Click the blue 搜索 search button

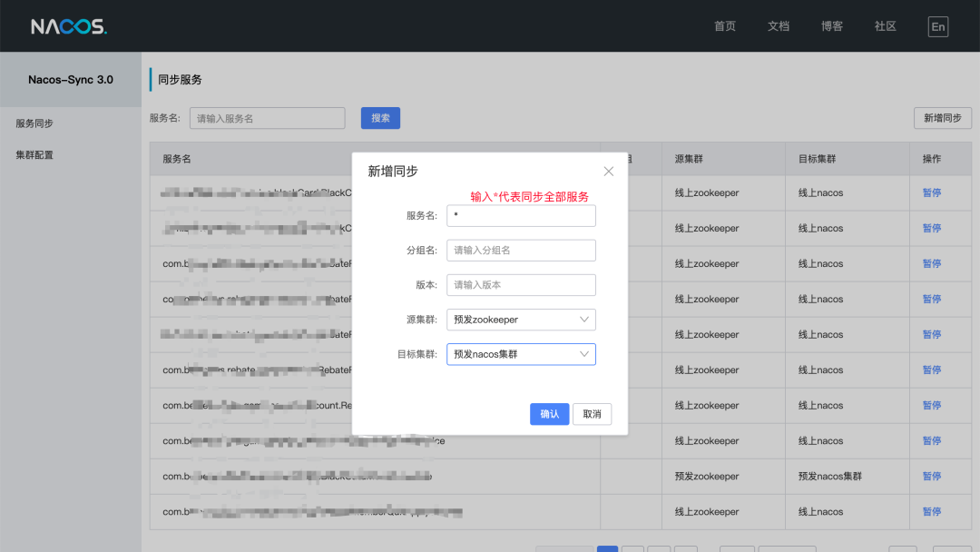(380, 118)
